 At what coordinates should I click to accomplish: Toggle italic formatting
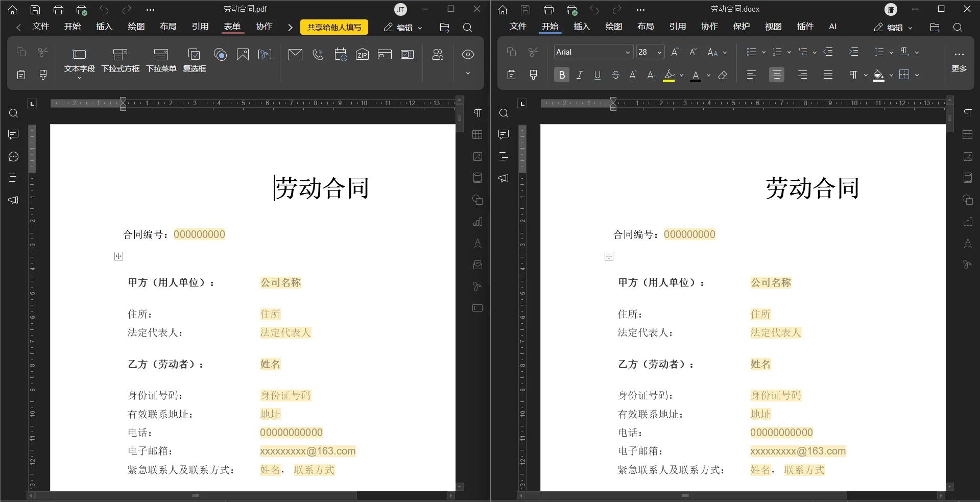[579, 75]
